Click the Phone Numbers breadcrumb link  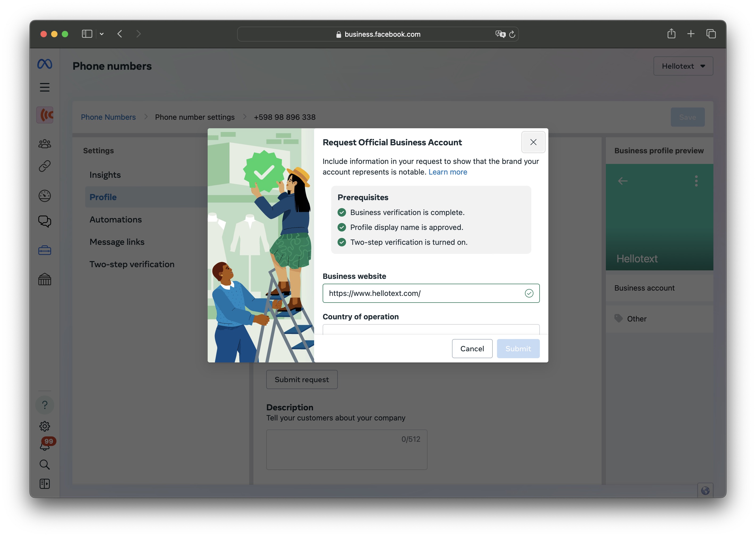point(108,117)
